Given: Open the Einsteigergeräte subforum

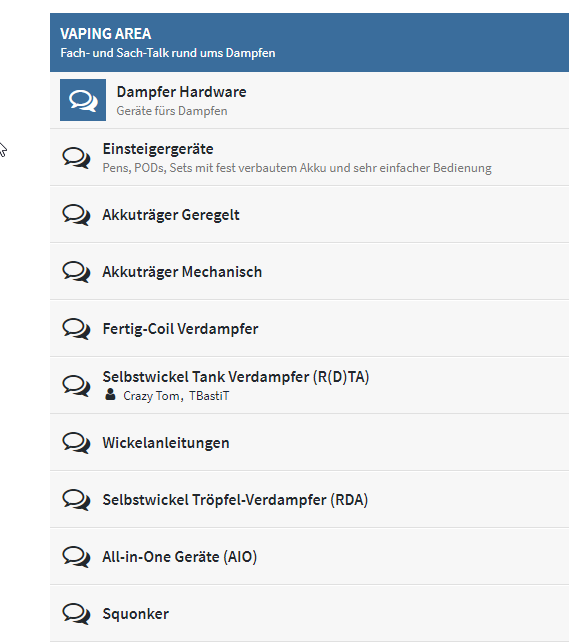Looking at the screenshot, I should click(x=158, y=149).
